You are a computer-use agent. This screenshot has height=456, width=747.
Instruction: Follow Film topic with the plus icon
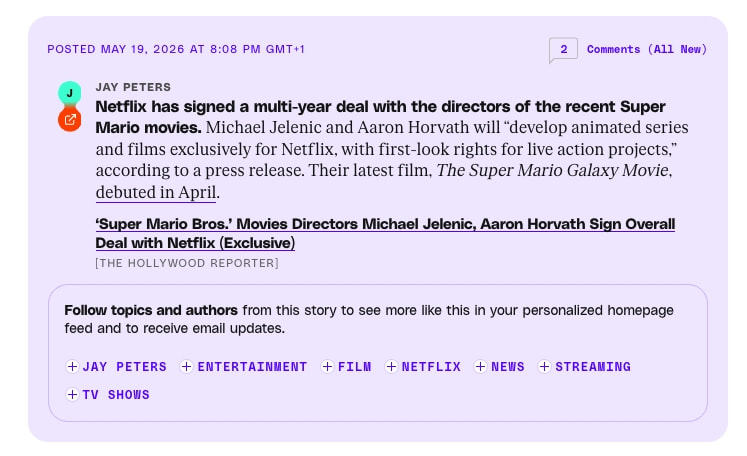coord(327,366)
